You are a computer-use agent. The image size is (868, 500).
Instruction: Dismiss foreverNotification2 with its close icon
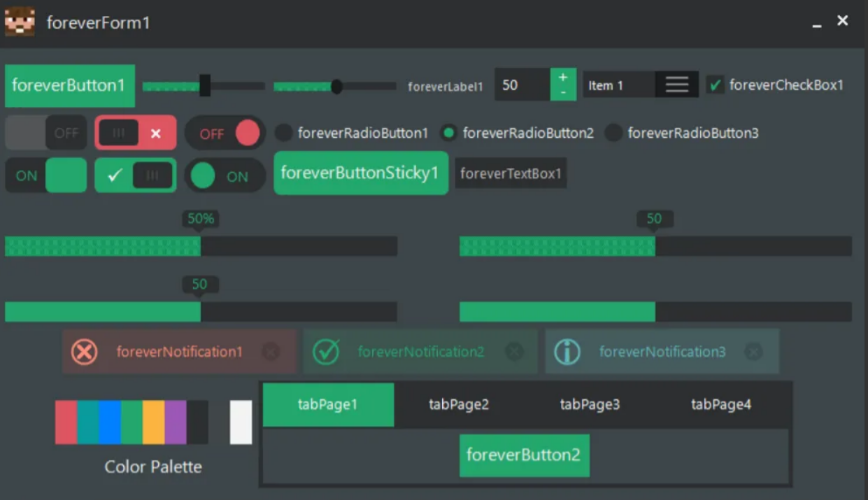[514, 352]
